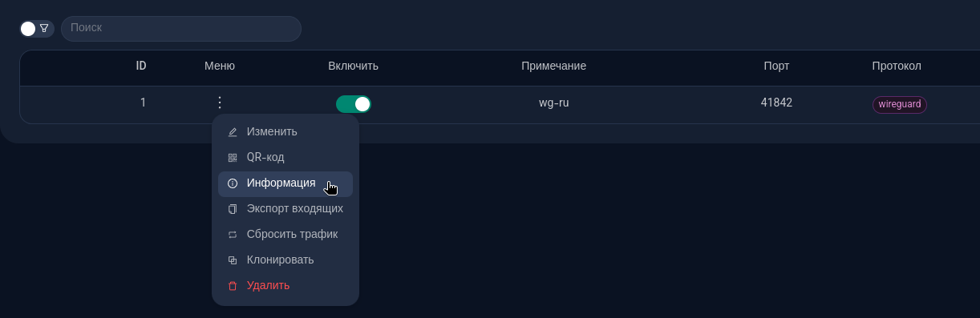Click the QR-код grid icon
The image size is (980, 318).
coord(233,158)
